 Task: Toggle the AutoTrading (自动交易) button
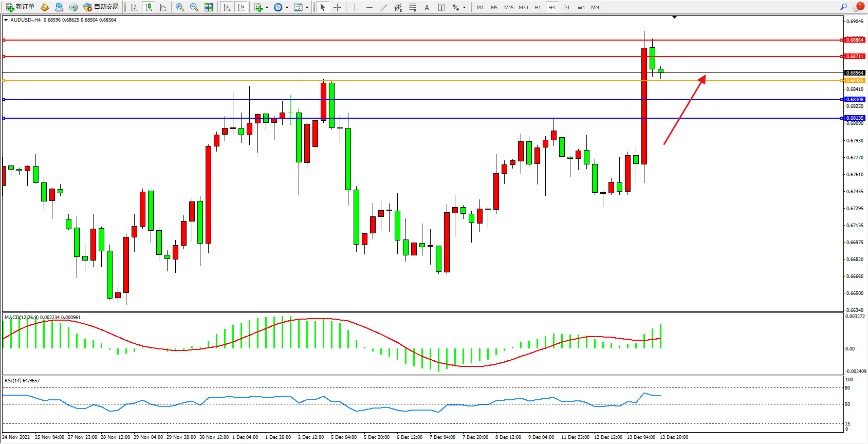[101, 7]
